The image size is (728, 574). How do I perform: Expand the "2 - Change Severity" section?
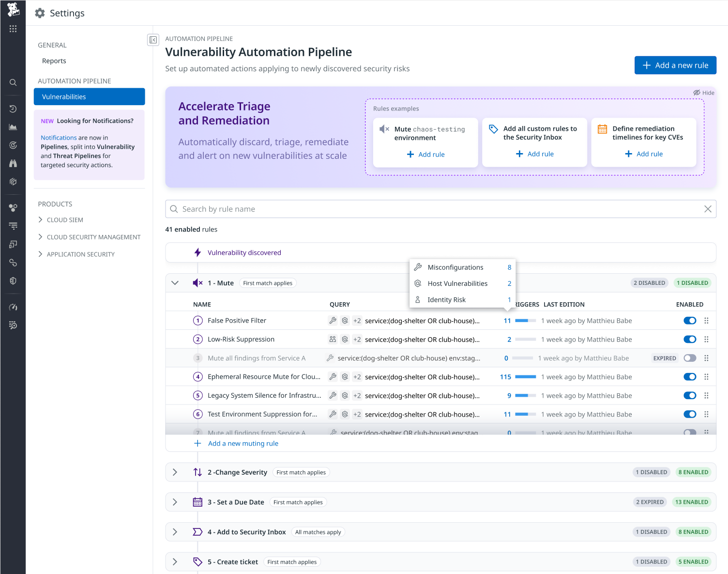175,472
